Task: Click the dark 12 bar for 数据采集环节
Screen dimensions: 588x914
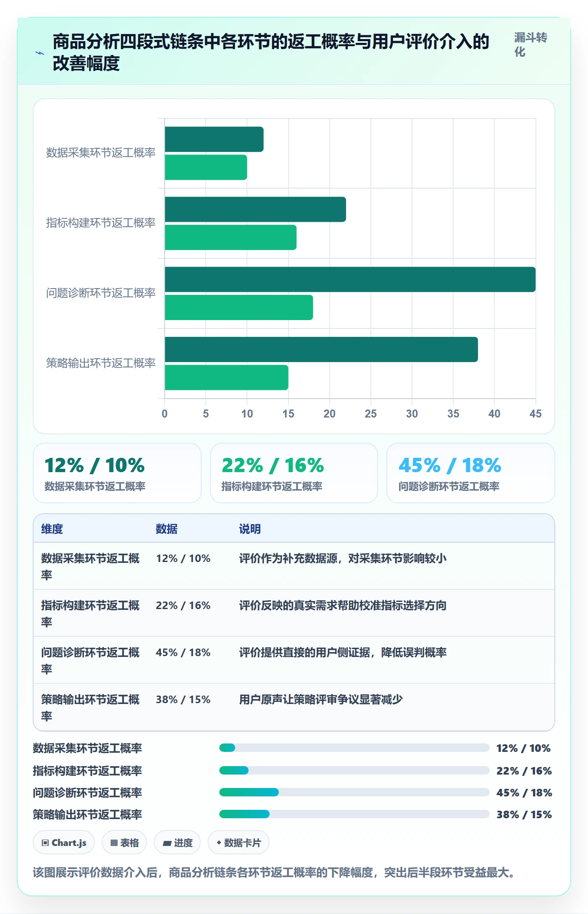Action: pos(214,139)
